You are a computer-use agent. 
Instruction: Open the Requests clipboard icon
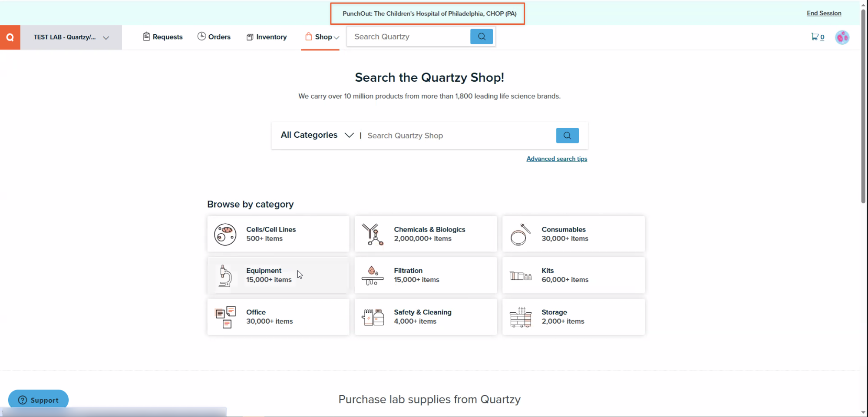tap(146, 36)
